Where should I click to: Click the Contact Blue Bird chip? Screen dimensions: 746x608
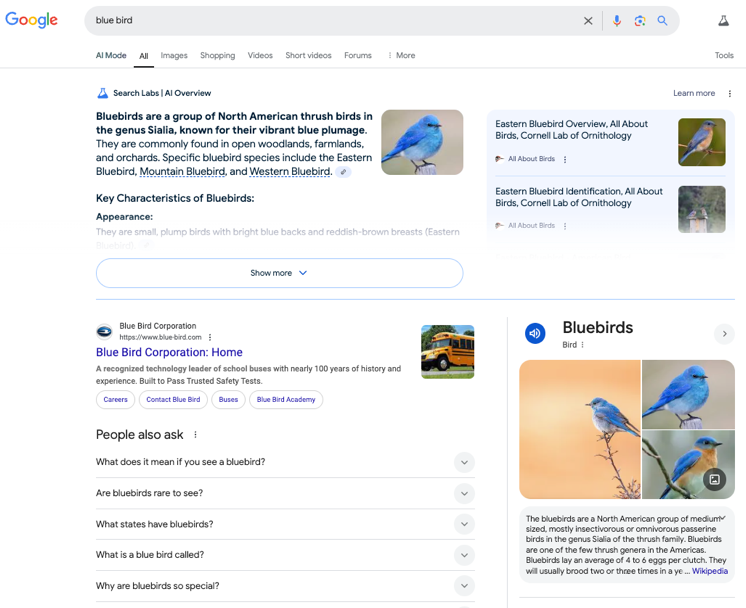(173, 400)
